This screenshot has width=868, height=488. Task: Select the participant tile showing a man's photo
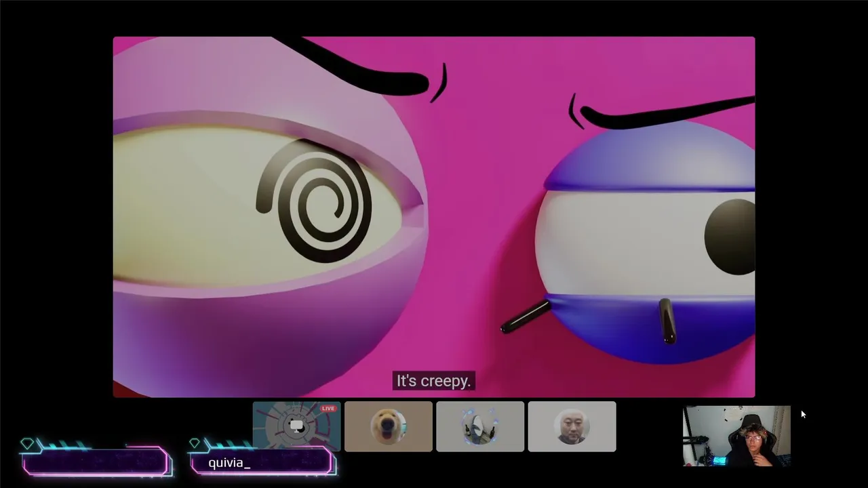coord(572,426)
